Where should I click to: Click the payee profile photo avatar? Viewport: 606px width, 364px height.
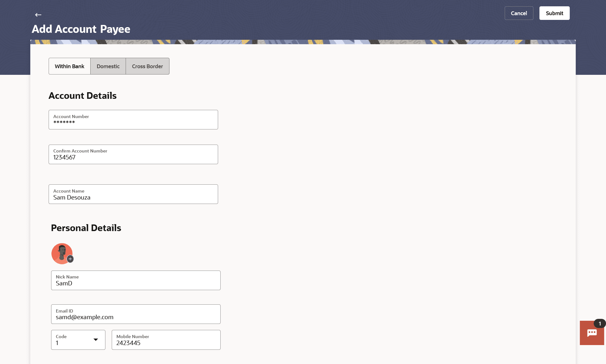tap(61, 253)
